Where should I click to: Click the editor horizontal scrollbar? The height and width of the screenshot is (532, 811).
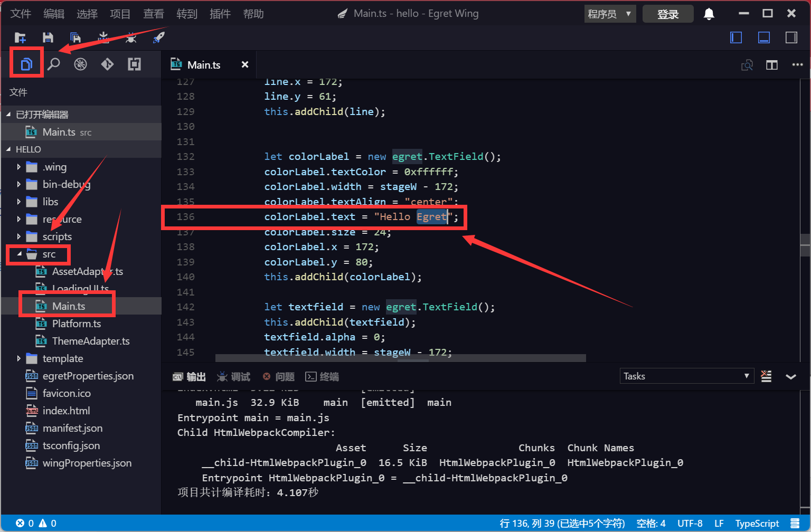tap(401, 358)
